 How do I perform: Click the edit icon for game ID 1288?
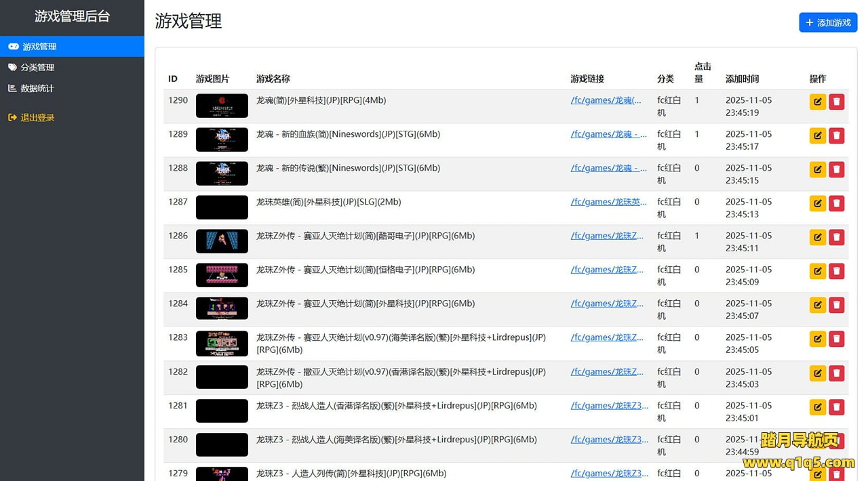coord(817,169)
